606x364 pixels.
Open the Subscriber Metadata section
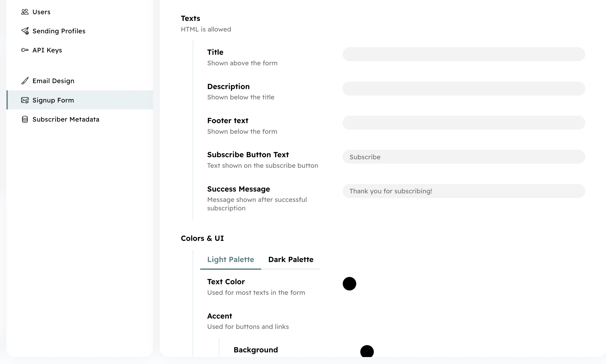point(66,119)
